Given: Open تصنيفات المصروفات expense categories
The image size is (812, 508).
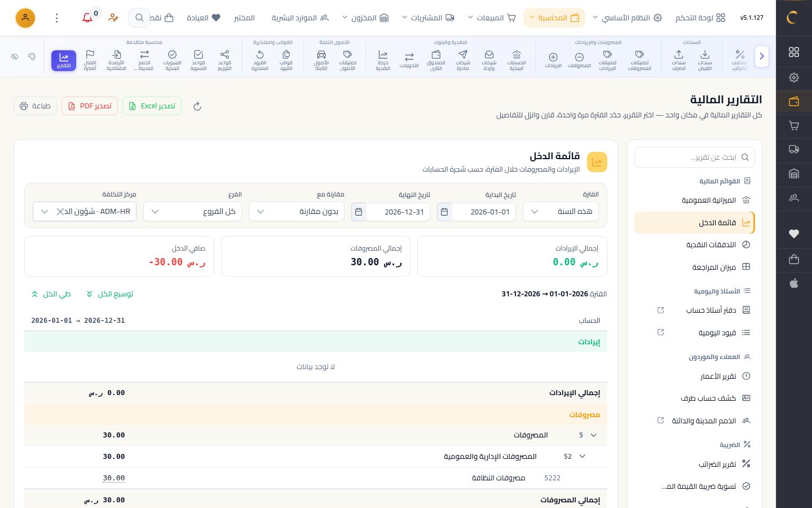Looking at the screenshot, I should point(639,60).
